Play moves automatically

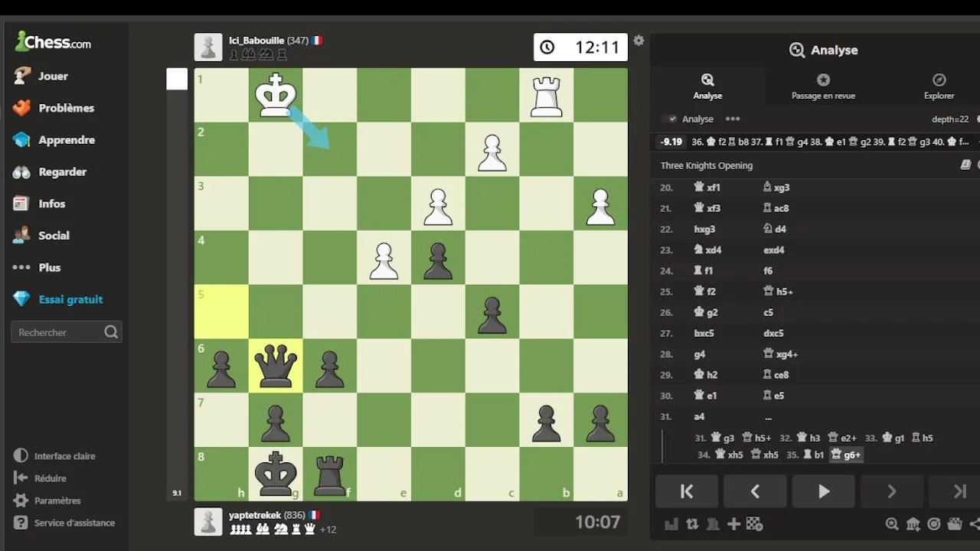point(823,491)
